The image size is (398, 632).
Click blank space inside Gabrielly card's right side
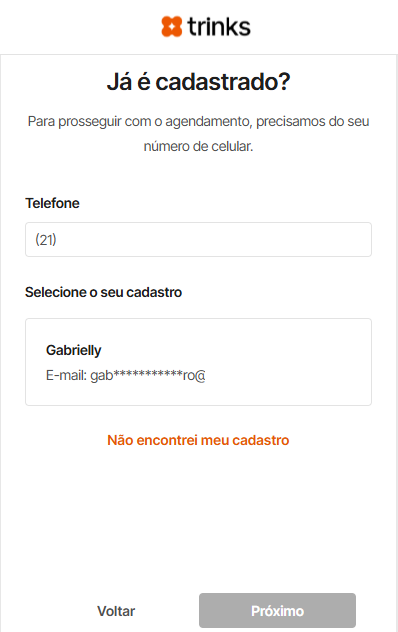pyautogui.click(x=302, y=362)
